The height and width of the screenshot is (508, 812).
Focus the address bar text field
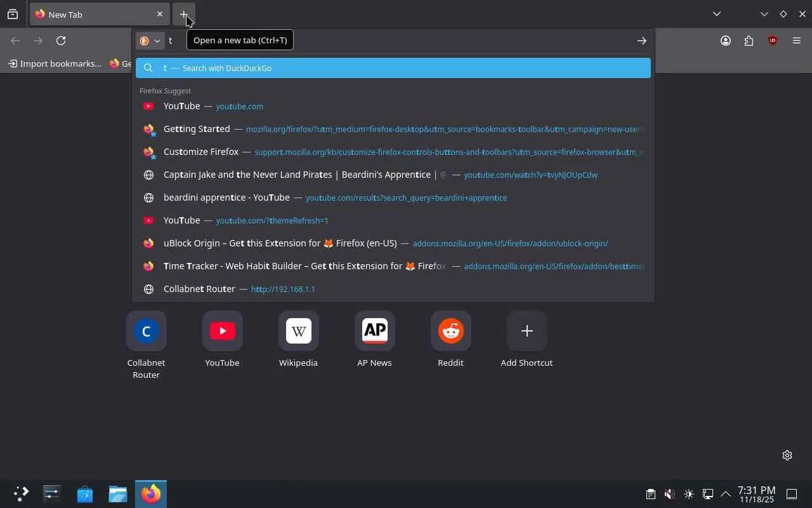tap(400, 41)
